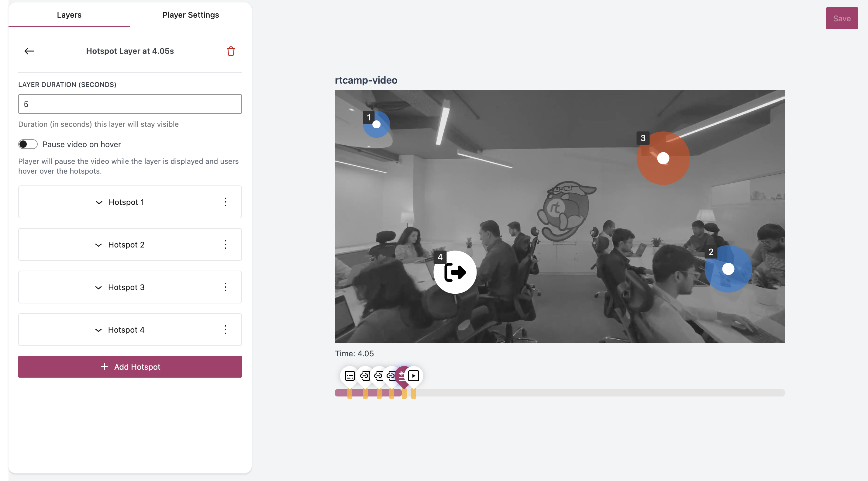Screen dimensions: 868x481
Task: Select the Layers tab
Action: (69, 14)
